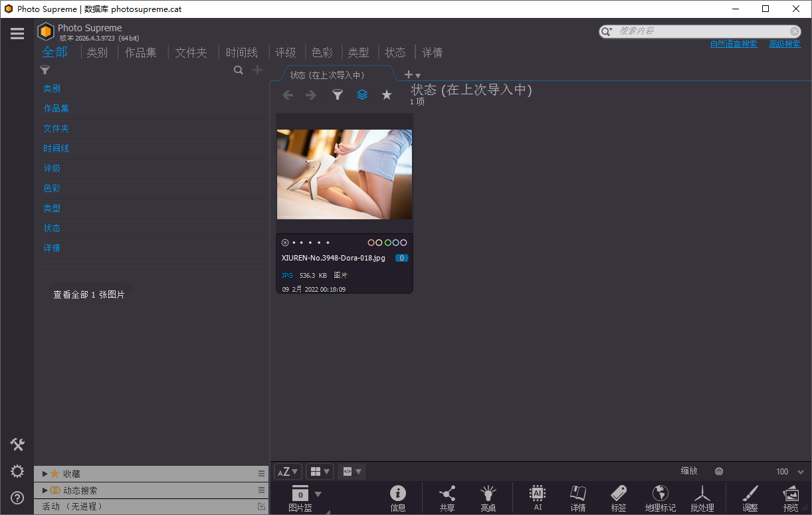Expand the 收藏 favorites panel
Image resolution: width=812 pixels, height=515 pixels.
coord(45,474)
